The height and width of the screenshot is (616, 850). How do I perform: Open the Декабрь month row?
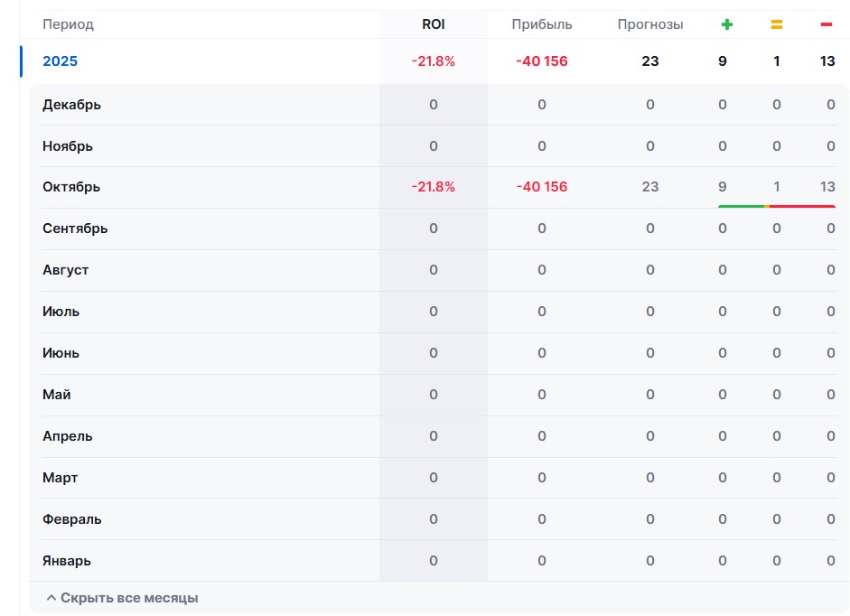coord(71,105)
